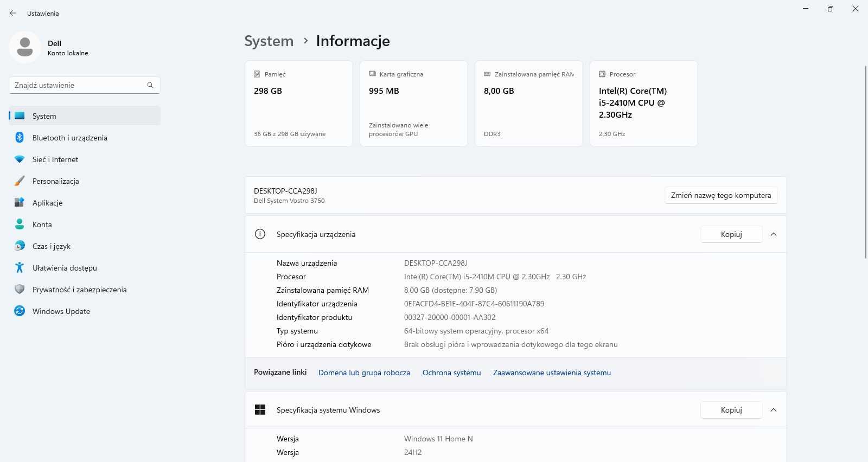868x462 pixels.
Task: Click the Czas i język globe-clock icon
Action: (20, 246)
